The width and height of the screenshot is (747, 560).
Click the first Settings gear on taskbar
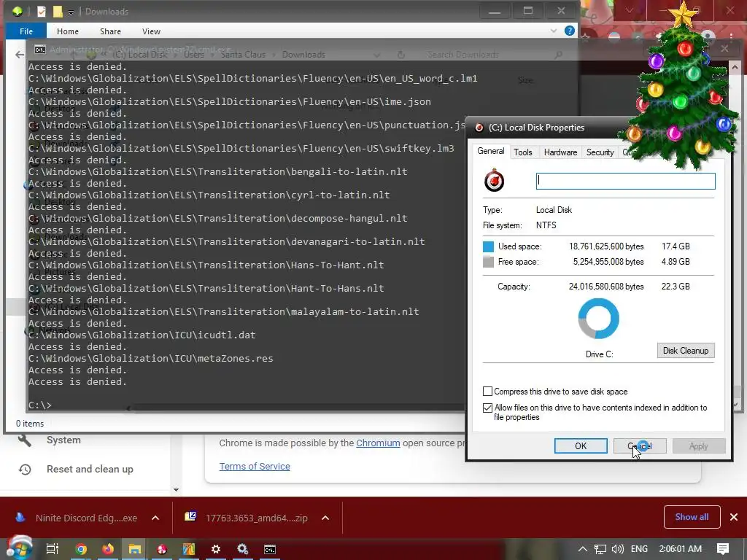[216, 549]
